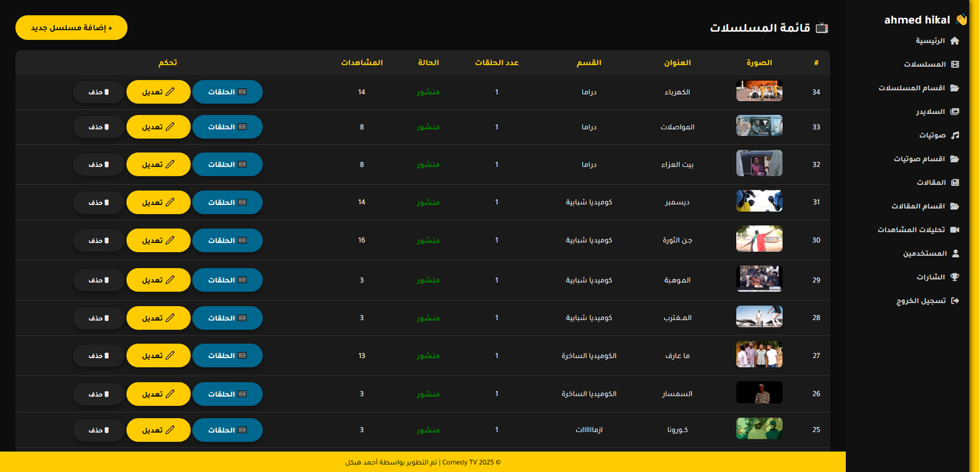Delete (حذف) the كورونا series
980x472 pixels.
point(98,430)
